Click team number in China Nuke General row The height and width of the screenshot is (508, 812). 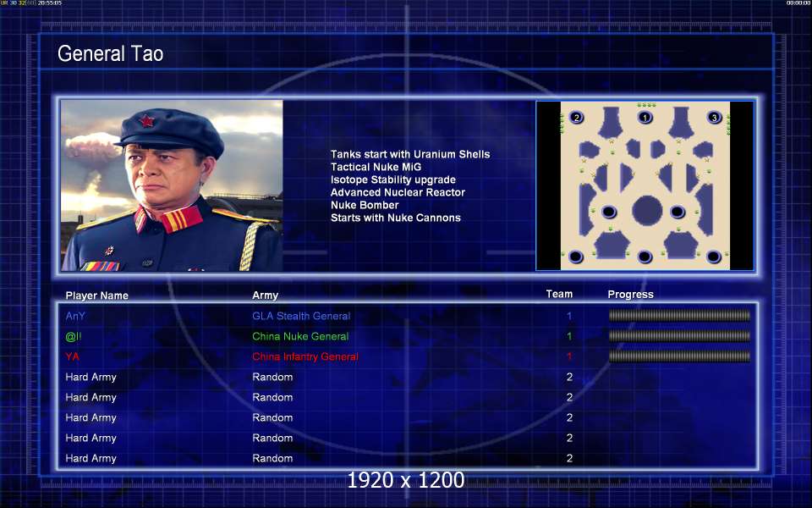click(569, 336)
